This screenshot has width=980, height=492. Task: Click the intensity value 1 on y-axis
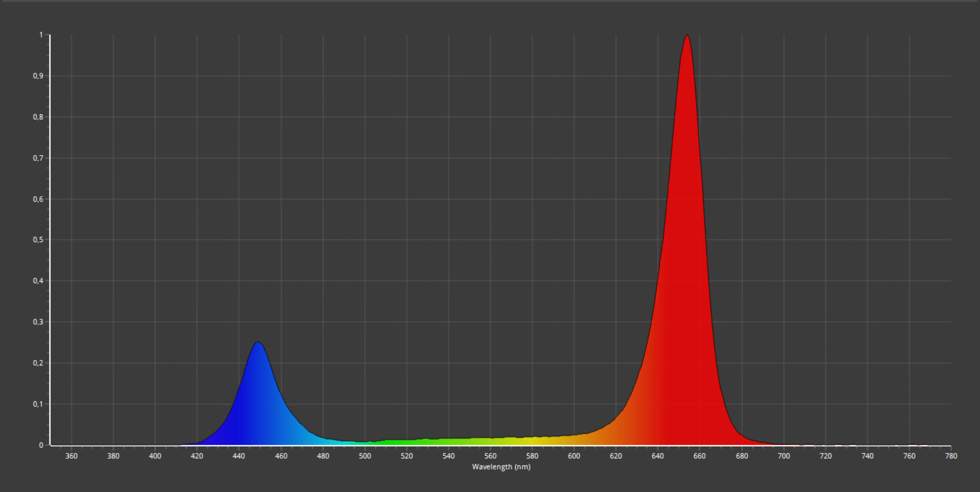pos(41,35)
